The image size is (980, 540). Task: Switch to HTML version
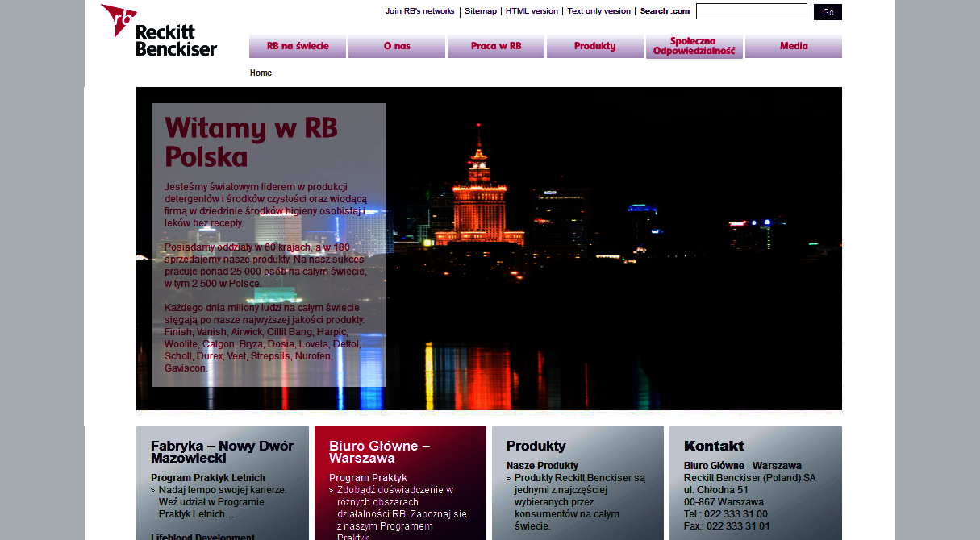pyautogui.click(x=532, y=11)
